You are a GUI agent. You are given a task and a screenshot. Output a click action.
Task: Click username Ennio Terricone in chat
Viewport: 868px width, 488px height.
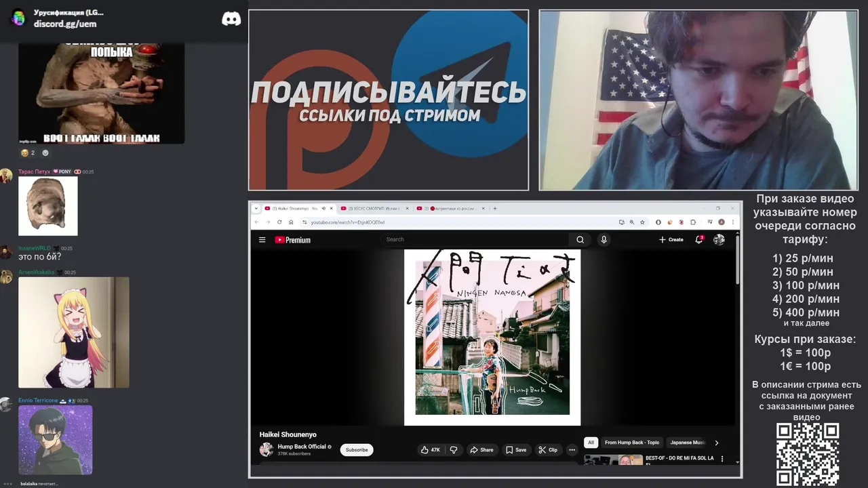coord(38,401)
